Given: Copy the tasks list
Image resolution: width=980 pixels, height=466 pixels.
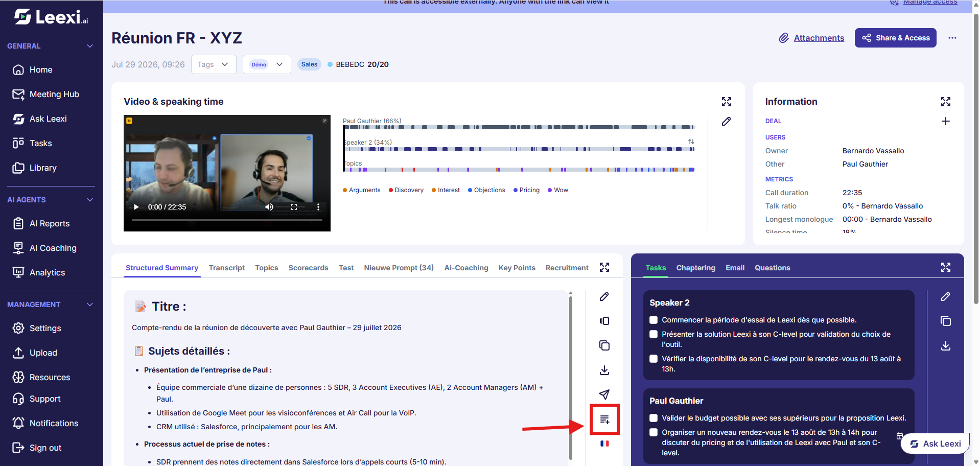Looking at the screenshot, I should click(x=945, y=321).
